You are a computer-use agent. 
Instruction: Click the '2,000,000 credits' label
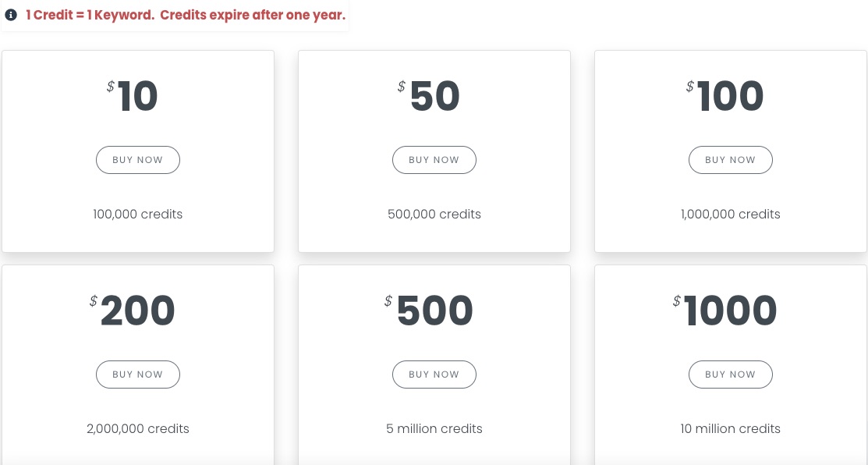(138, 428)
